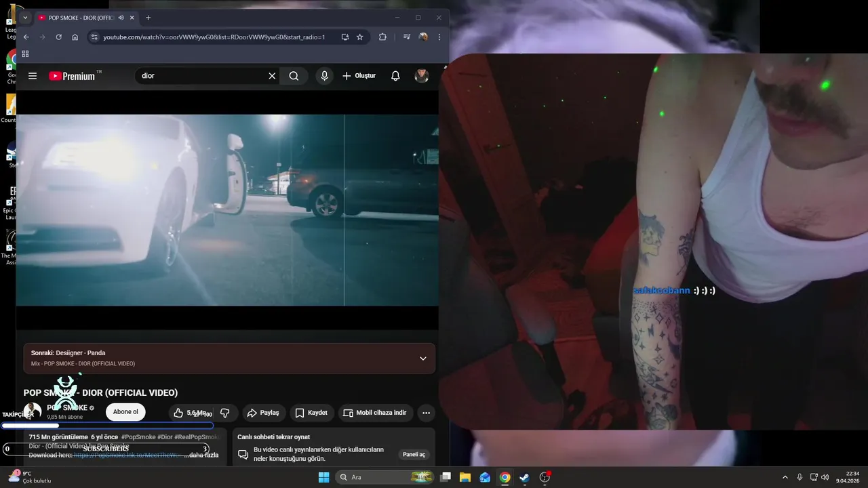Click 'Sonraki: Desiigner - Panda' text
Image resolution: width=868 pixels, height=488 pixels.
[x=68, y=353]
